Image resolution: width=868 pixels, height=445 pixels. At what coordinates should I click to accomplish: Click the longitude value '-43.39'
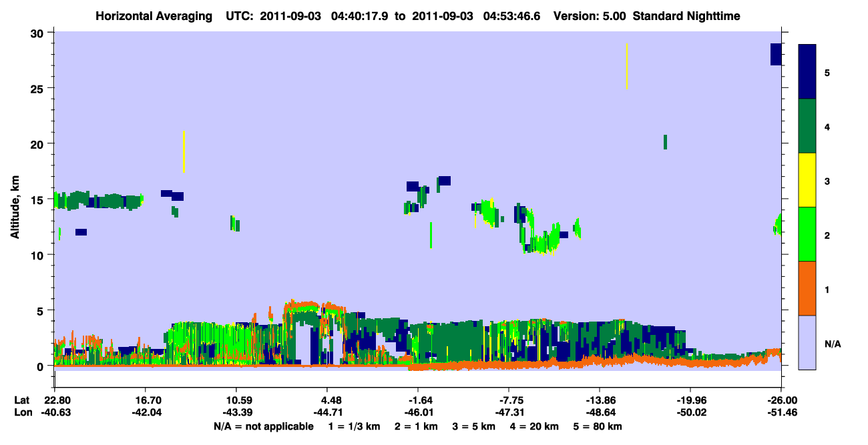236,412
